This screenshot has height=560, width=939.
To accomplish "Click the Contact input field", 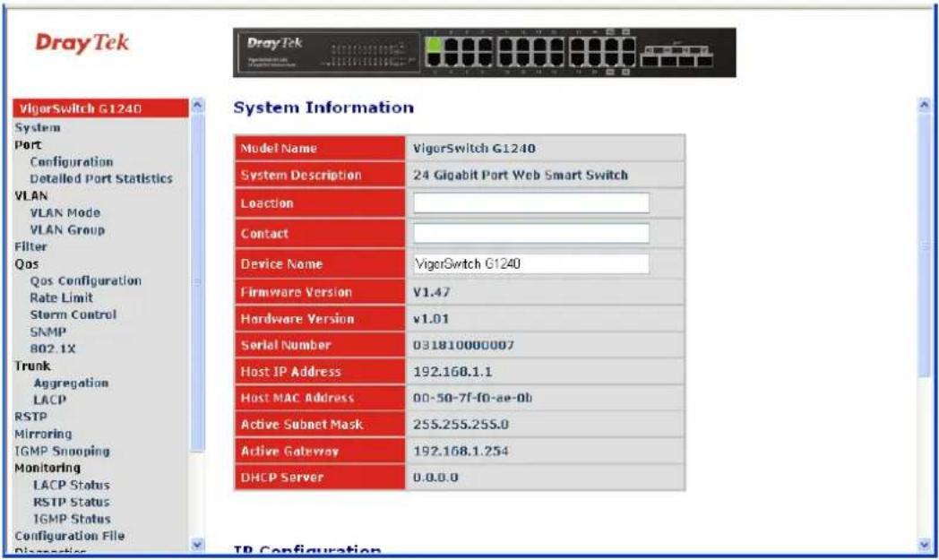I will pos(531,233).
